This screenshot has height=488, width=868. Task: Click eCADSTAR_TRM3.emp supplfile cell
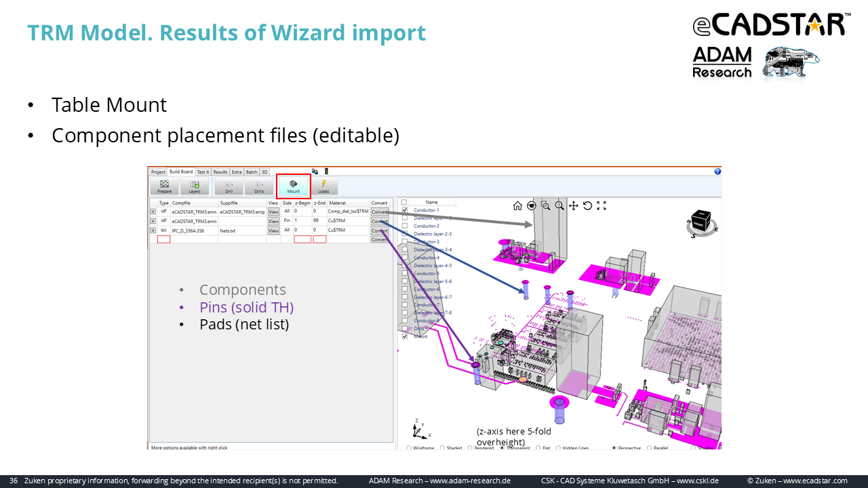[x=243, y=211]
